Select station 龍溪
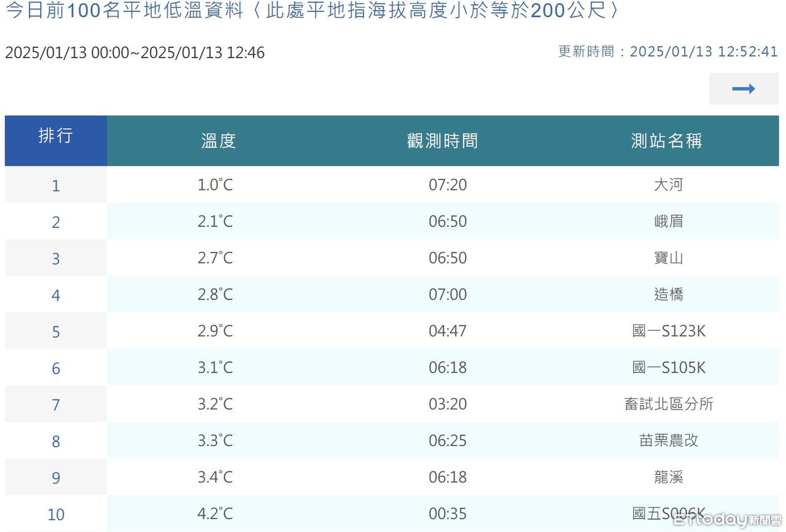This screenshot has height=532, width=786. click(668, 477)
